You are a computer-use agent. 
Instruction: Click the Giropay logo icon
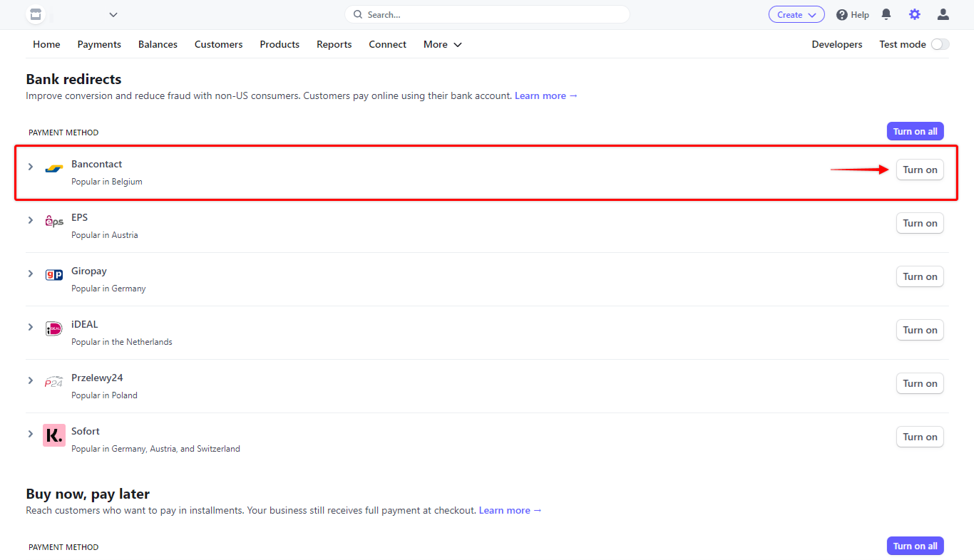pos(54,274)
